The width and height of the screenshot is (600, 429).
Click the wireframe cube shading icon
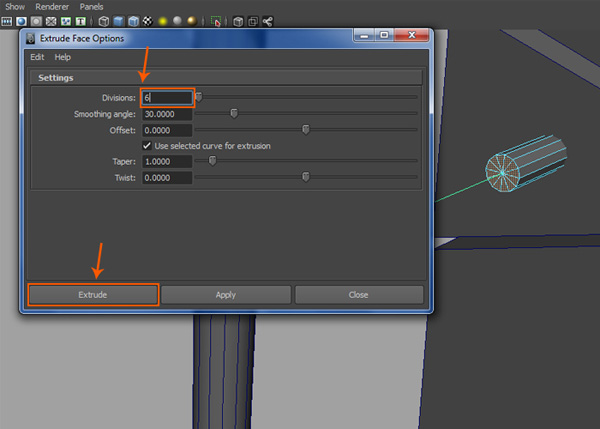103,20
